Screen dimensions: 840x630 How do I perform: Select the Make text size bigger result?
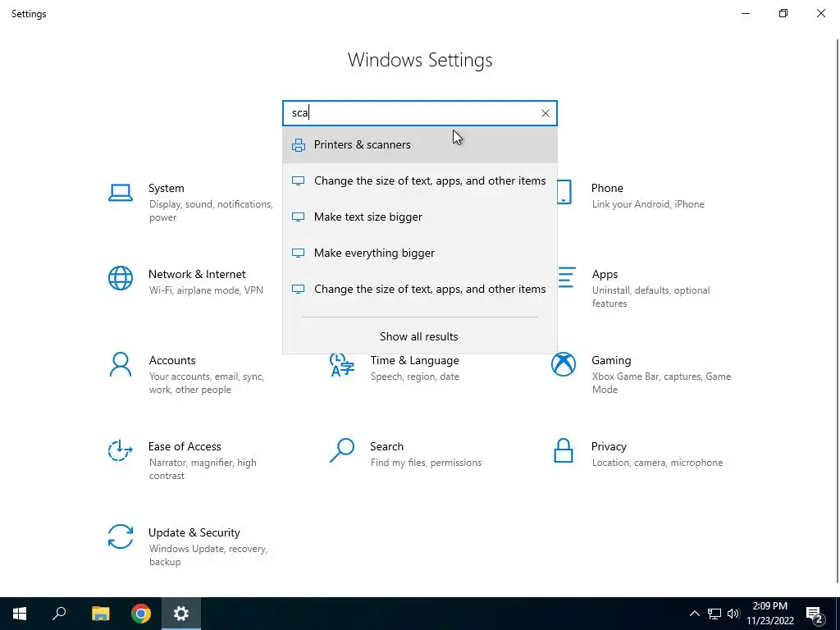(420, 217)
